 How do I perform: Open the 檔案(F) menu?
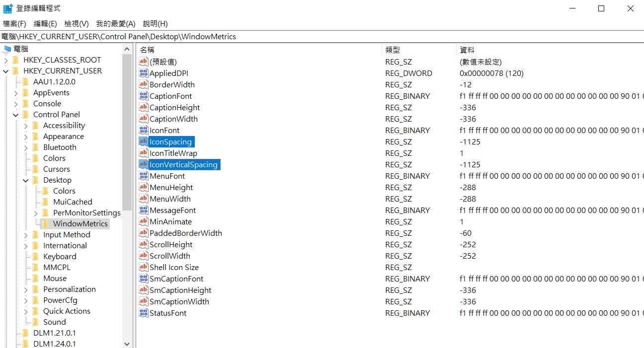[x=14, y=23]
